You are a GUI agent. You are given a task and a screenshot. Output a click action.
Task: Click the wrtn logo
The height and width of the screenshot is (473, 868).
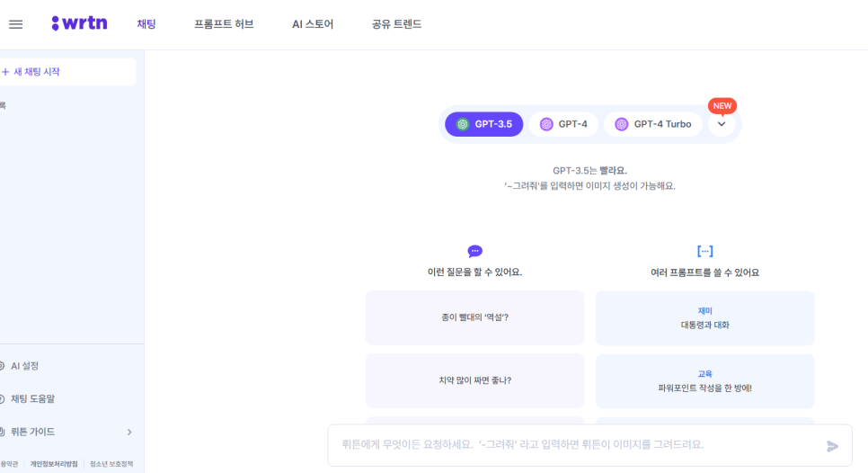click(x=79, y=23)
